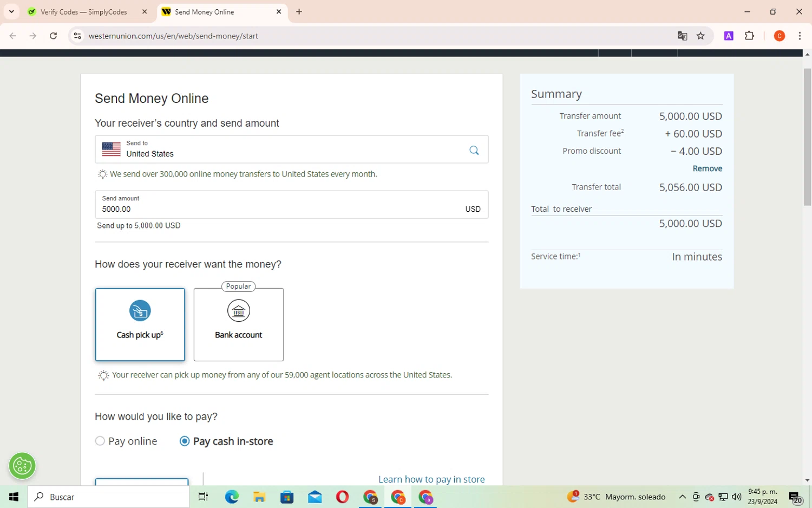Click the volume icon in system tray
This screenshot has width=812, height=508.
coord(737,497)
